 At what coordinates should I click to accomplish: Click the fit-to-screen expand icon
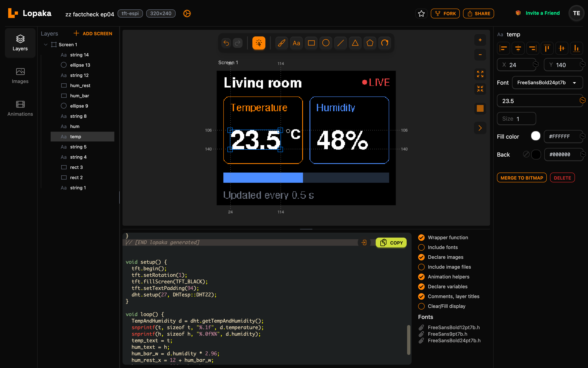[x=480, y=74]
